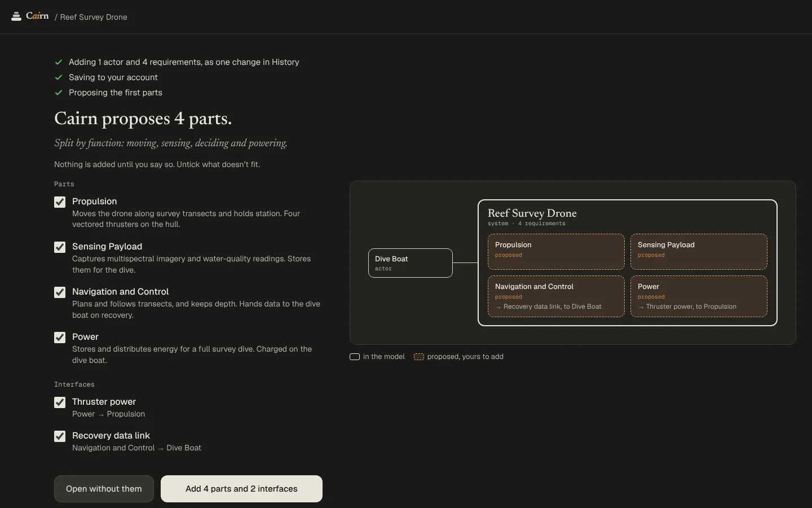The height and width of the screenshot is (508, 812).
Task: Uncheck the Thruster power interface
Action: click(60, 402)
